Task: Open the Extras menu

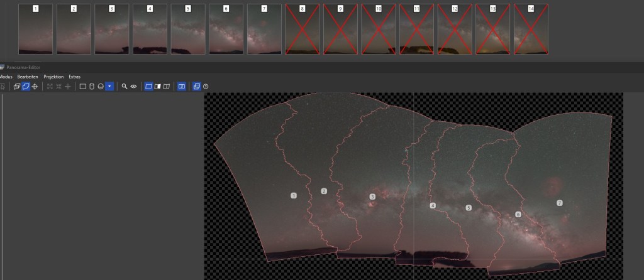Action: (74, 77)
